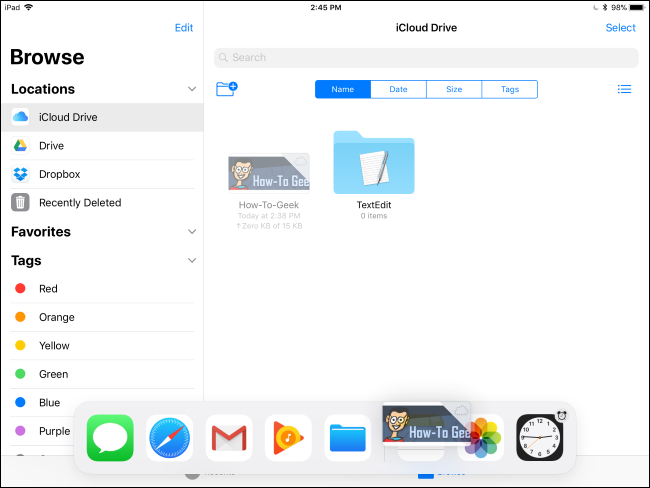Create a new folder with the folder-plus icon
The width and height of the screenshot is (650, 488).
pos(227,89)
